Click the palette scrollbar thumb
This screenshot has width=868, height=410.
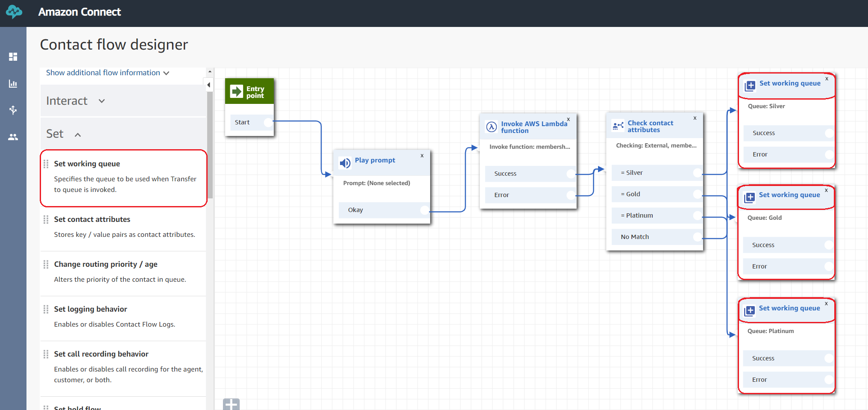coord(210,145)
